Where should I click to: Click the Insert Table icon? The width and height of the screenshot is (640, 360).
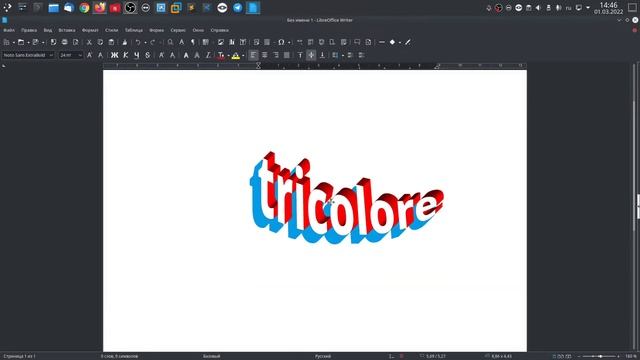click(206, 42)
